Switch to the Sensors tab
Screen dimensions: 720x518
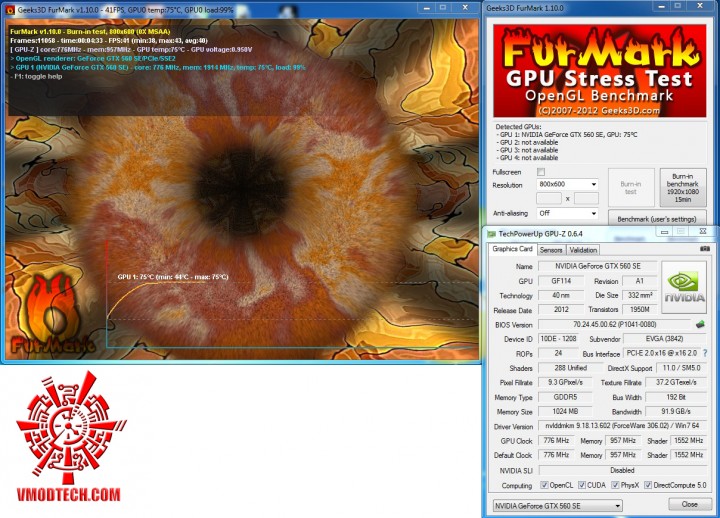point(551,250)
